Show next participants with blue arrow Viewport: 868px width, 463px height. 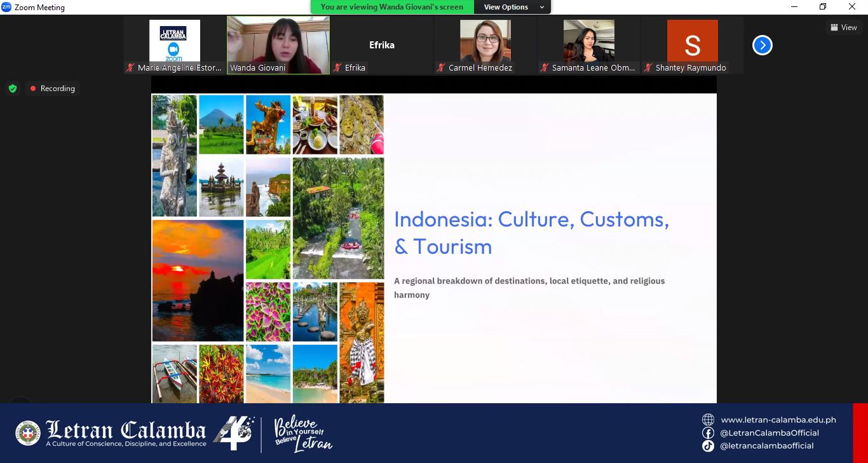pyautogui.click(x=762, y=45)
